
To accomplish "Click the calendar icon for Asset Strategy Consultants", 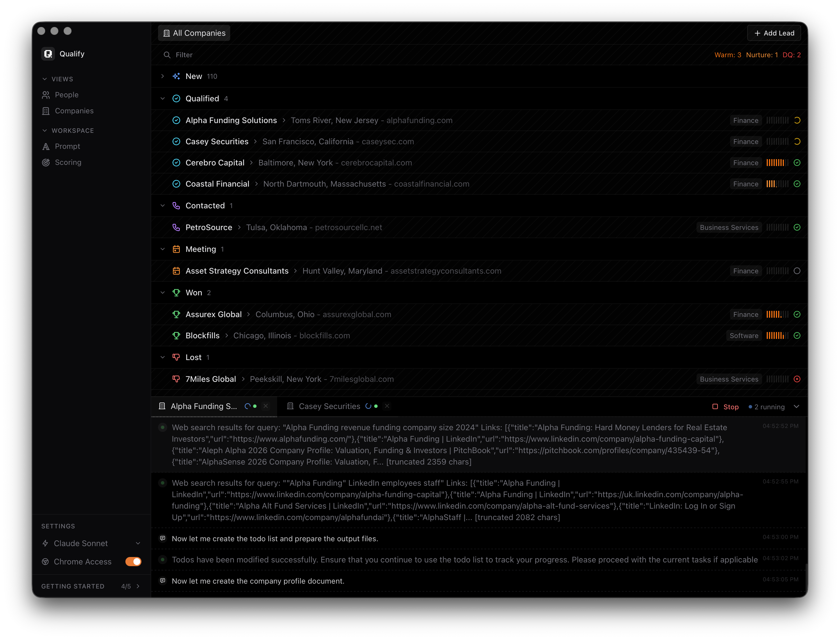I will click(176, 271).
